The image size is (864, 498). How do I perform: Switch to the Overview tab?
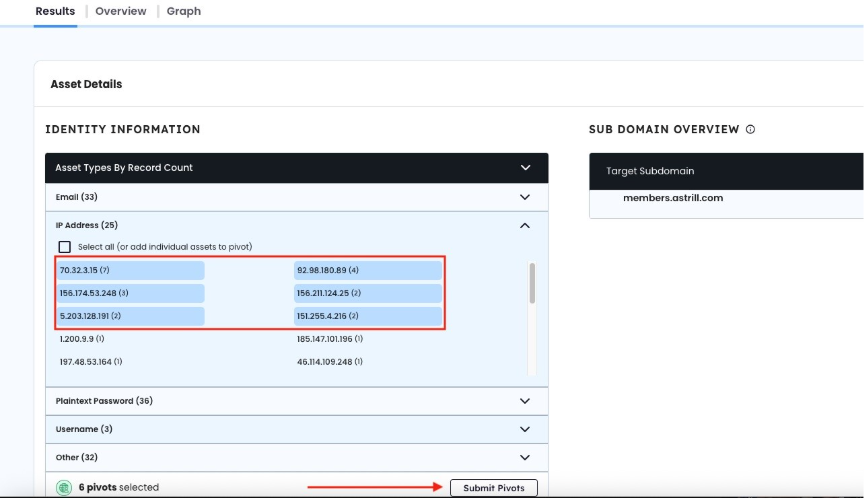pos(121,11)
